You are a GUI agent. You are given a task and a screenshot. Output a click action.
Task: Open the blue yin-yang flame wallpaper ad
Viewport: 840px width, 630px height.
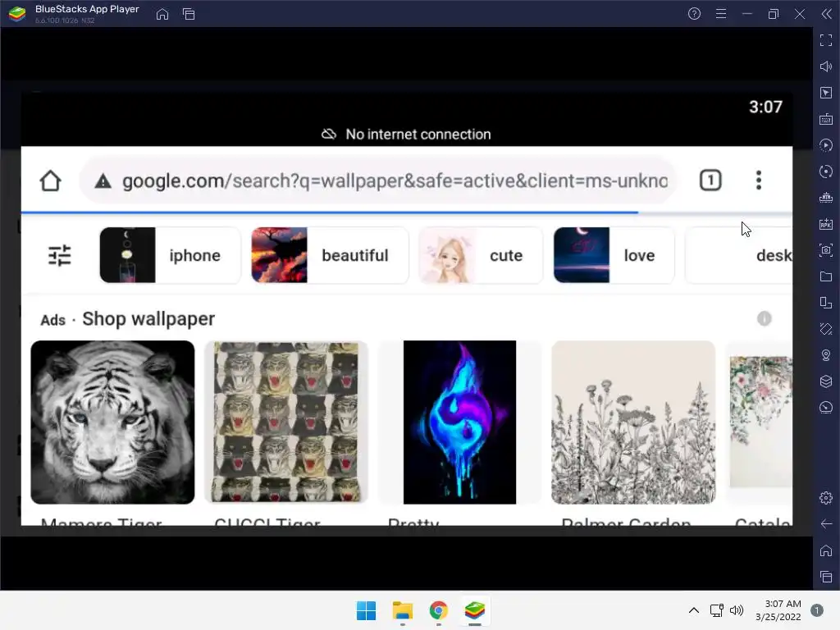pyautogui.click(x=459, y=422)
